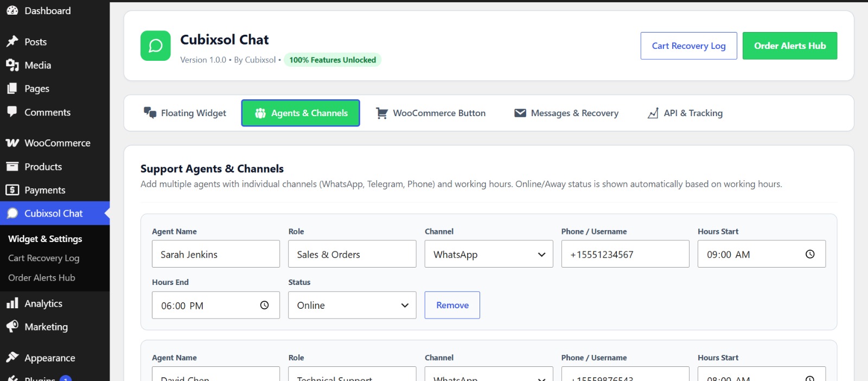The height and width of the screenshot is (381, 868).
Task: Click the Role field with Sales & Orders
Action: [352, 254]
